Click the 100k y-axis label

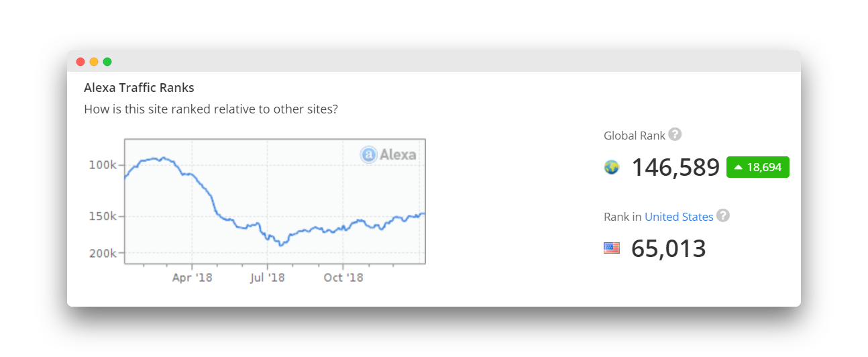coord(103,165)
